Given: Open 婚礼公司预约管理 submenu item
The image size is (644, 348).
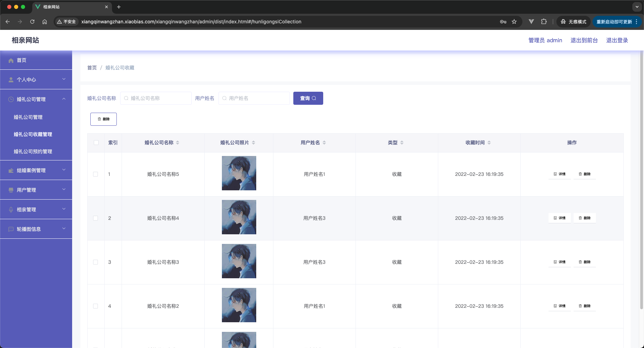Looking at the screenshot, I should coord(36,151).
